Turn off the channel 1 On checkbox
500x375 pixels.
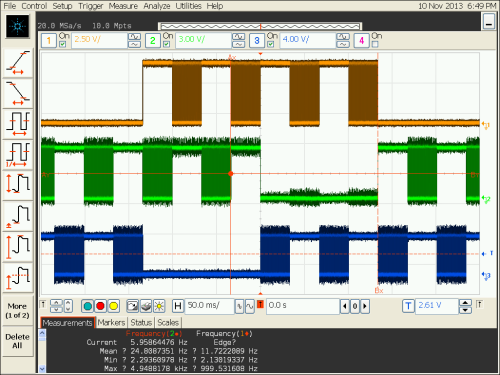[x=62, y=44]
